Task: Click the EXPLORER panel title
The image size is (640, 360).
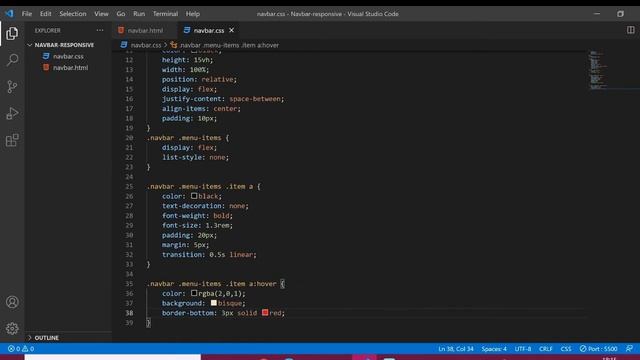Action: (47, 30)
